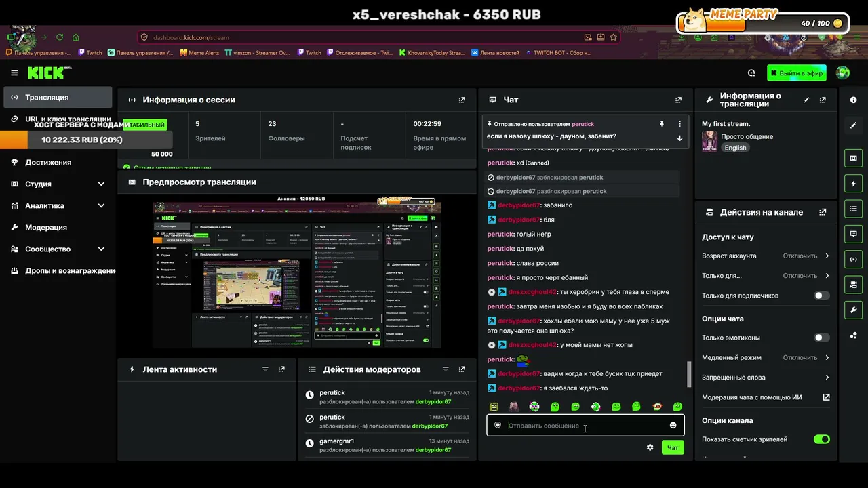This screenshot has height=488, width=868.
Task: Click the stream preview thumbnail
Action: click(297, 271)
